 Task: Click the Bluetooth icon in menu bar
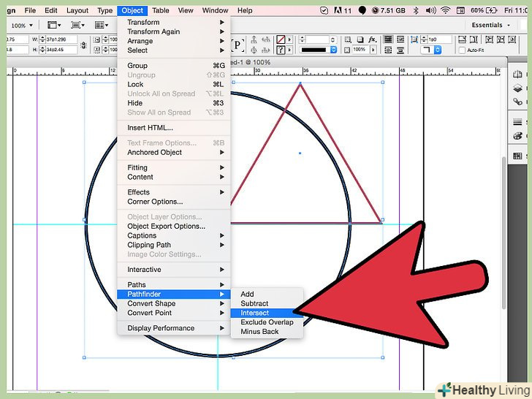[415, 10]
